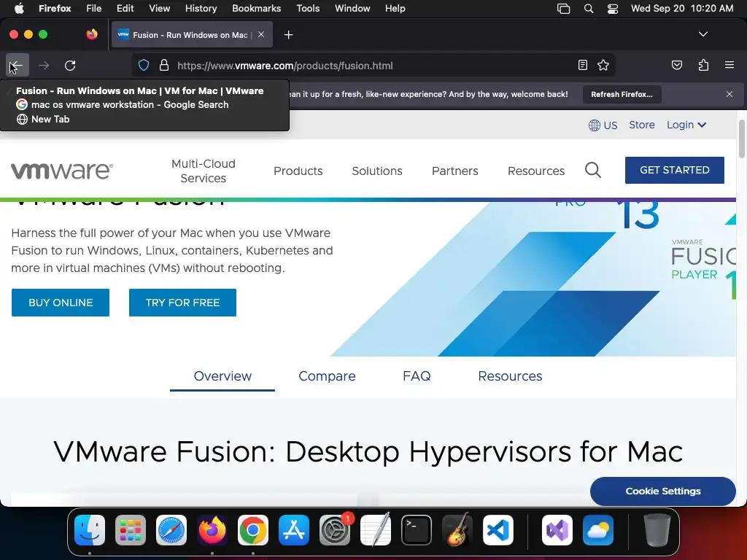Switch to the Overview tab
747x560 pixels.
coord(222,376)
